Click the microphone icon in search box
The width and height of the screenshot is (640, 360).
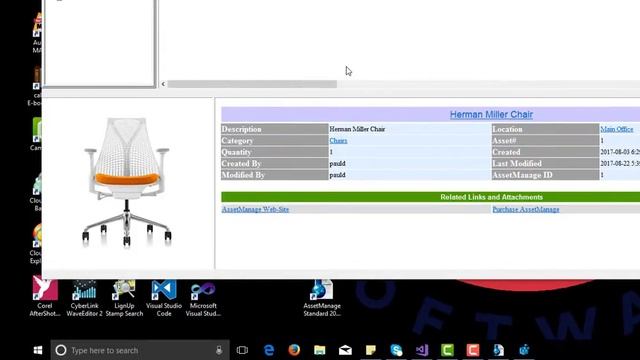219,350
